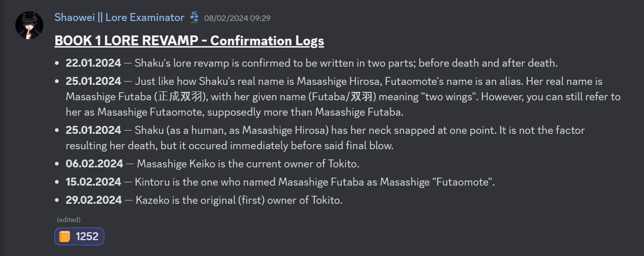This screenshot has width=644, height=256.
Task: Click the bold date 06.02.2024
Action: click(95, 164)
